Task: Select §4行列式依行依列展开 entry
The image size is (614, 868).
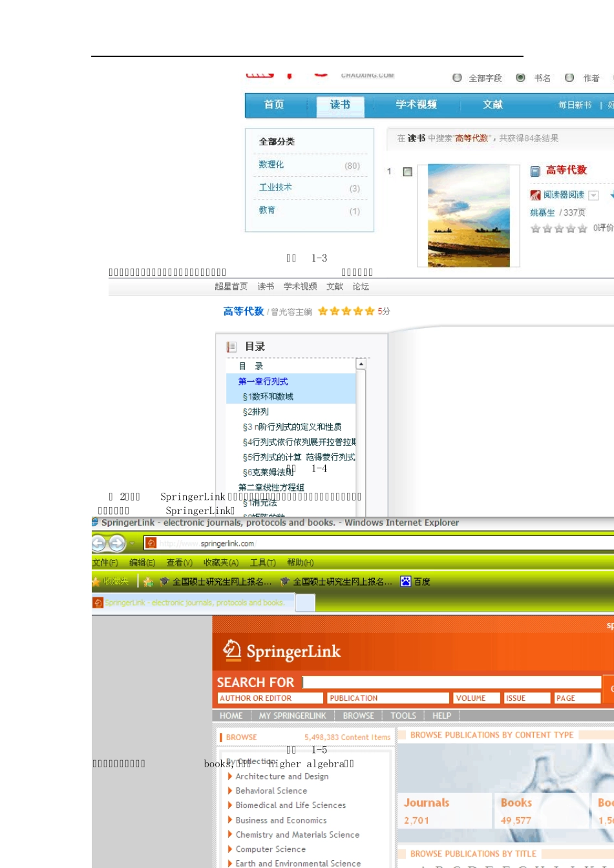Action: point(299,442)
